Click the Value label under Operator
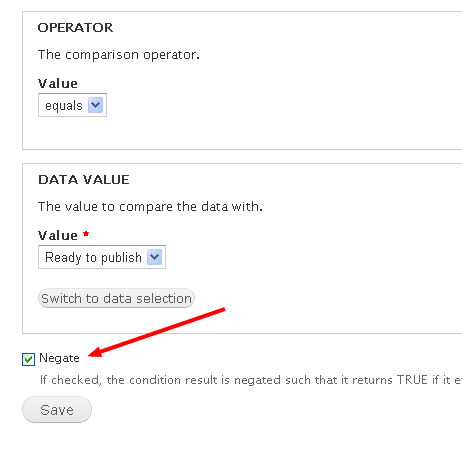 coord(58,83)
